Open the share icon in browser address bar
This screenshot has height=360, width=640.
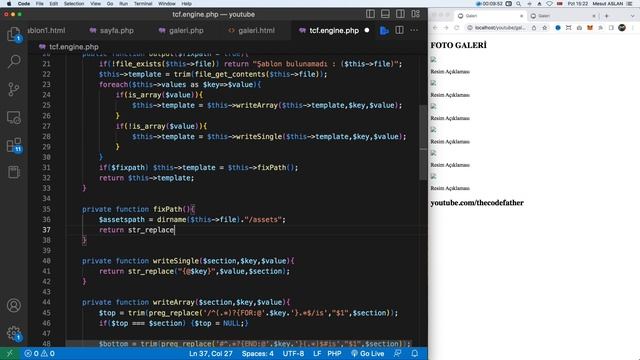534,28
